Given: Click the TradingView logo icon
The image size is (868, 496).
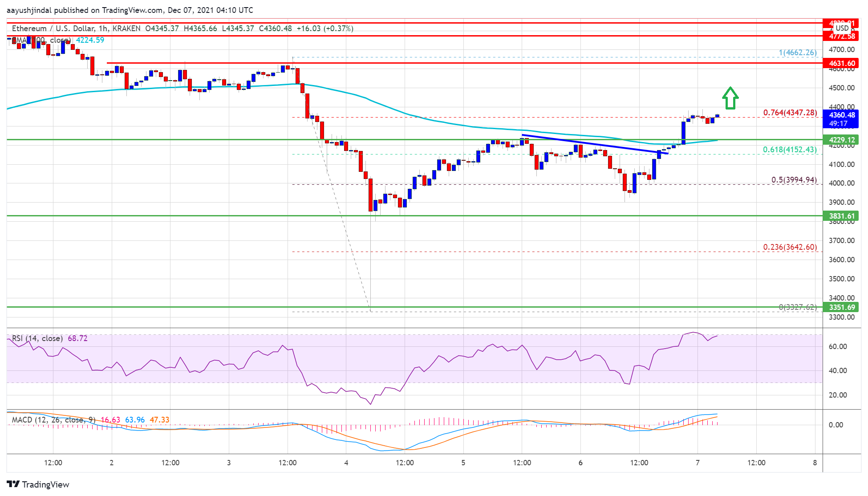Looking at the screenshot, I should pyautogui.click(x=13, y=484).
